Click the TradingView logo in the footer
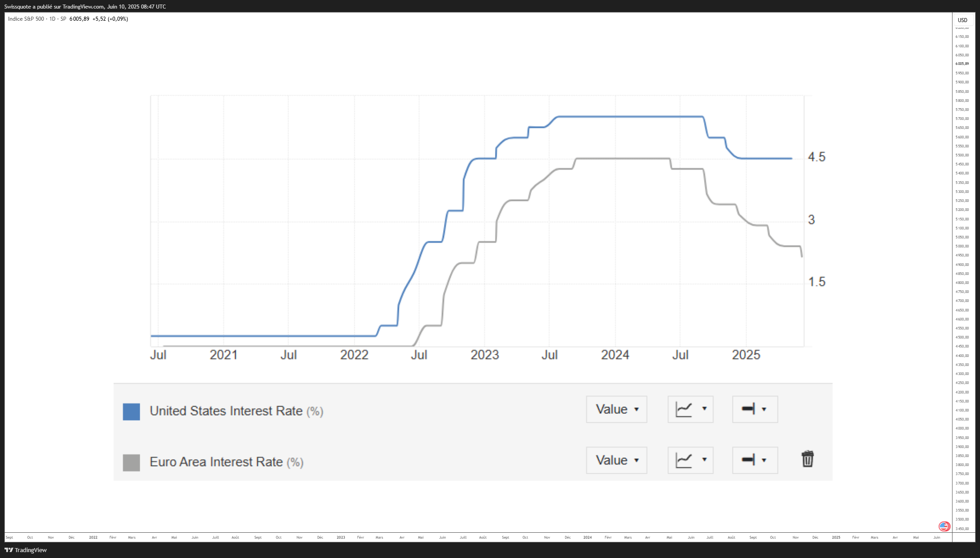This screenshot has width=980, height=558. coord(26,550)
